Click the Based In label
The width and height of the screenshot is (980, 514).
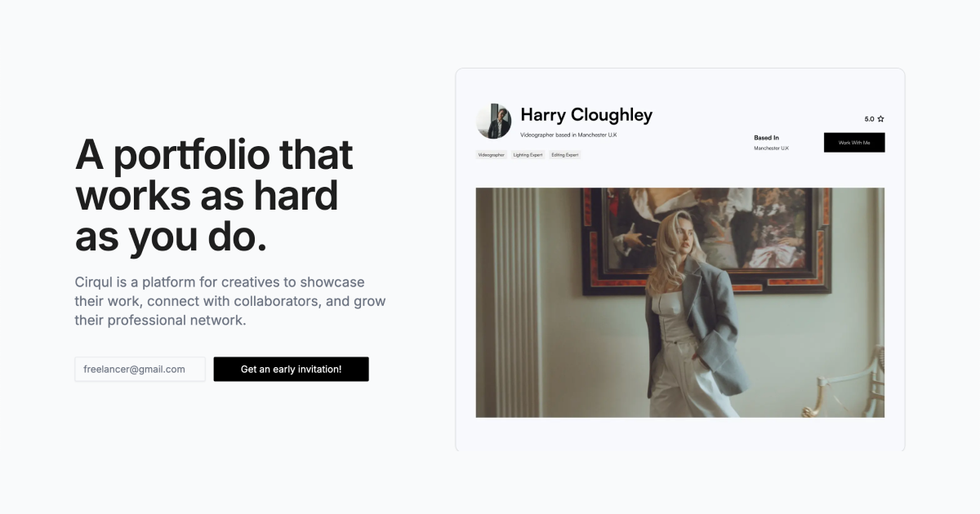(x=766, y=138)
